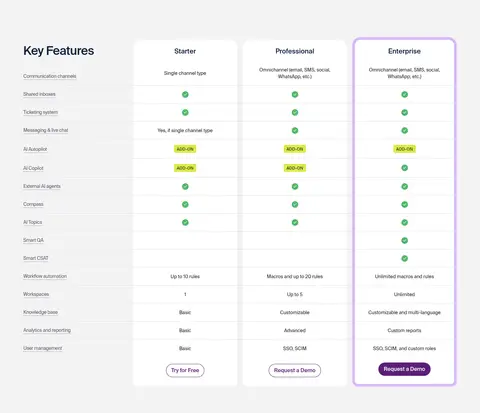The image size is (480, 413).
Task: Open the AI Autopilot feature link
Action: (x=35, y=149)
